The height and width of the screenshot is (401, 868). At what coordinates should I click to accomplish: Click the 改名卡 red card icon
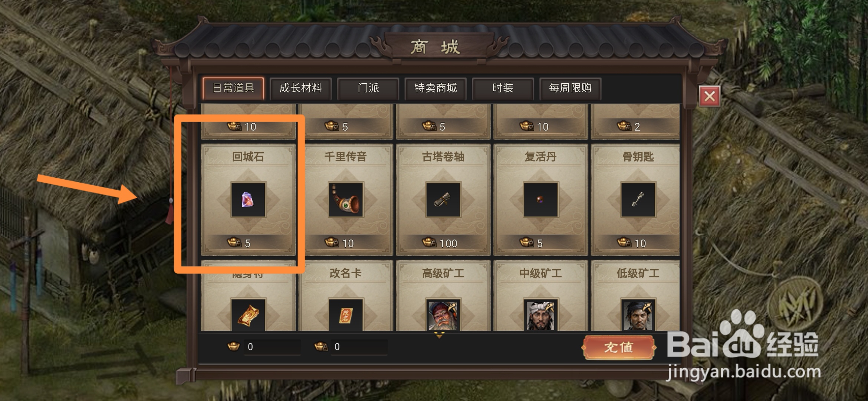point(346,314)
